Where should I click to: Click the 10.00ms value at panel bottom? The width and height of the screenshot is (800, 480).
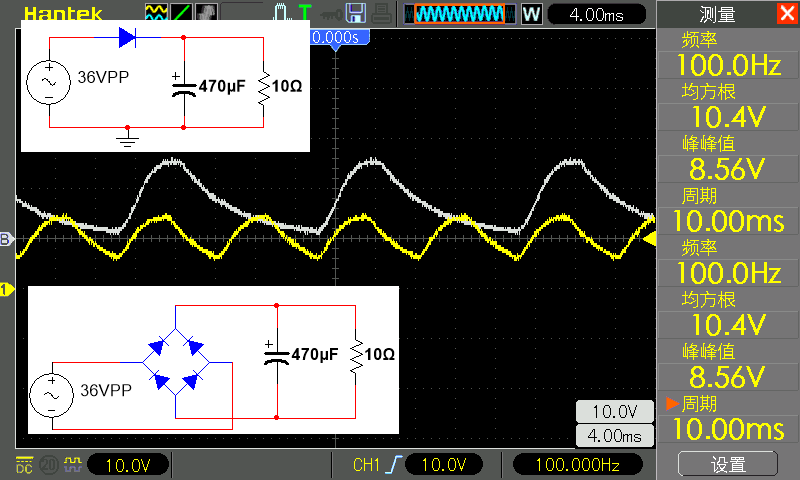(x=728, y=429)
